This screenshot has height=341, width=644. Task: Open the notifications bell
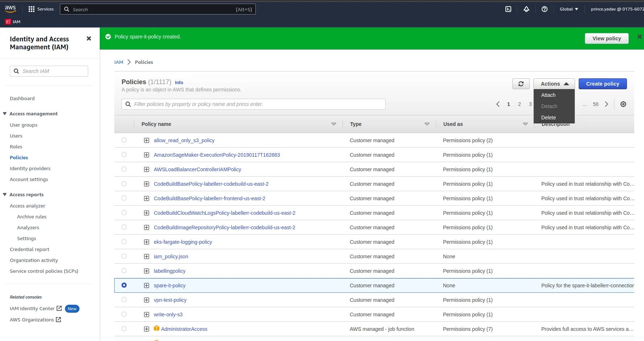point(526,9)
